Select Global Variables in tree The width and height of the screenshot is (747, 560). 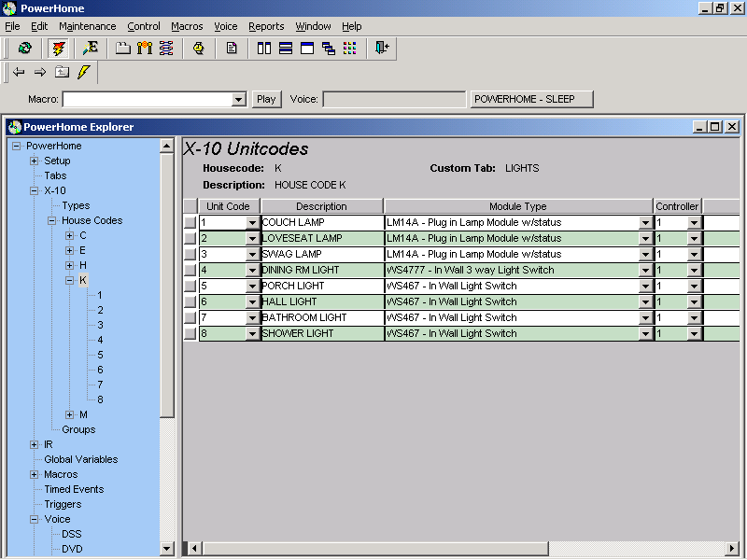coord(81,459)
